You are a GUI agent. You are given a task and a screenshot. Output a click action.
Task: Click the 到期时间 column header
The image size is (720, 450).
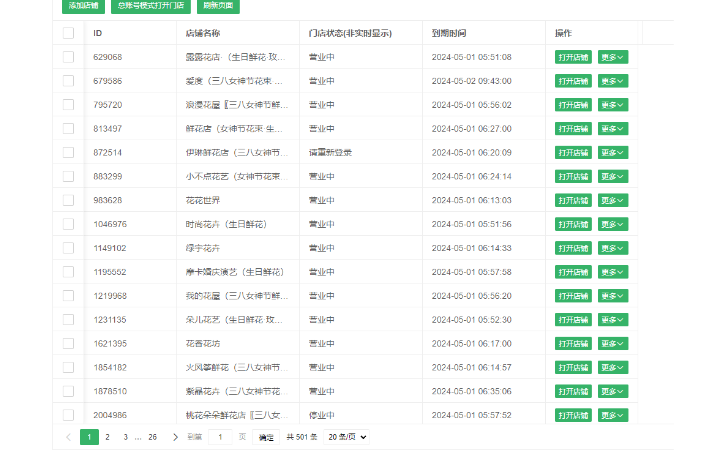click(x=455, y=33)
